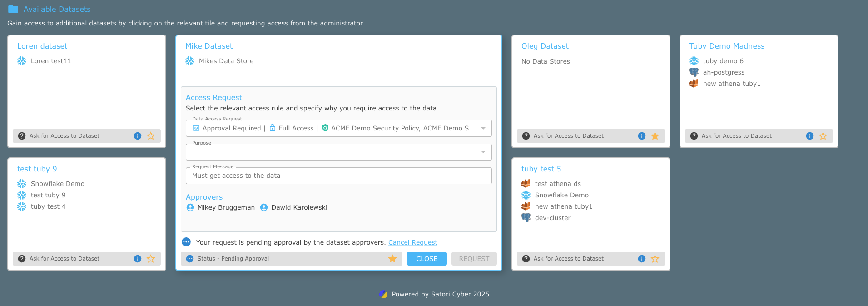Click the Cancel Request link

point(413,242)
